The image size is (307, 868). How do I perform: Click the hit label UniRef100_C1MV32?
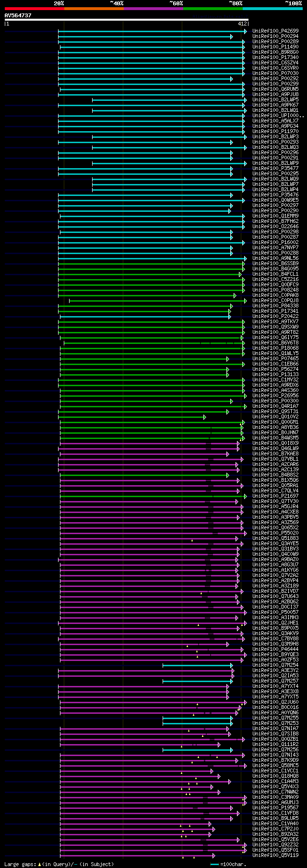pos(275,380)
